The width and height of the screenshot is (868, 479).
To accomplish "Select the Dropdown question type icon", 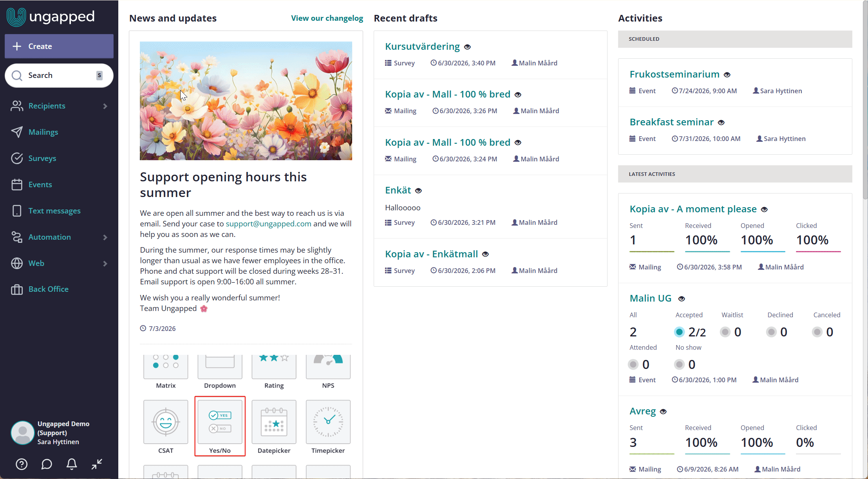I will tap(220, 367).
